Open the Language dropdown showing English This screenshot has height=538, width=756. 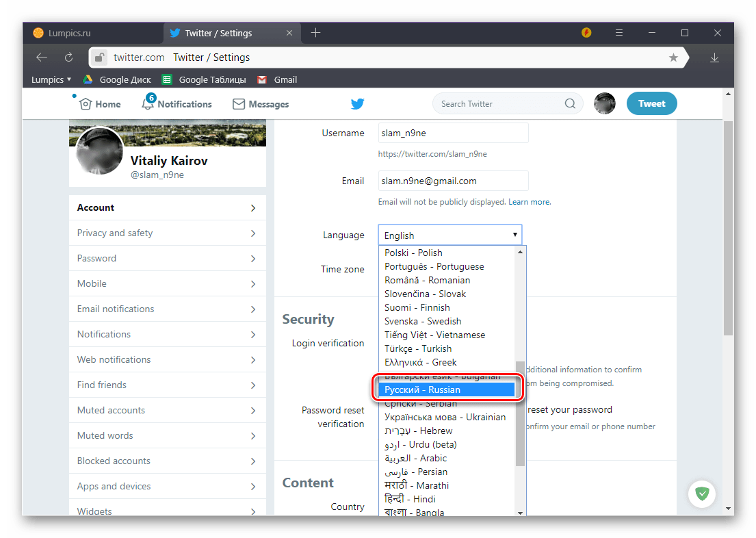point(449,235)
